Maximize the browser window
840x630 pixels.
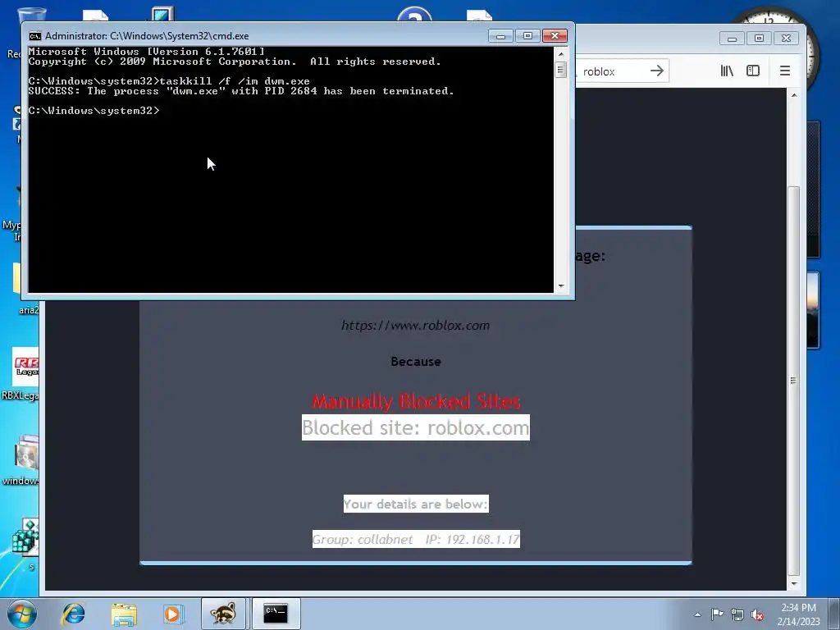pos(759,38)
